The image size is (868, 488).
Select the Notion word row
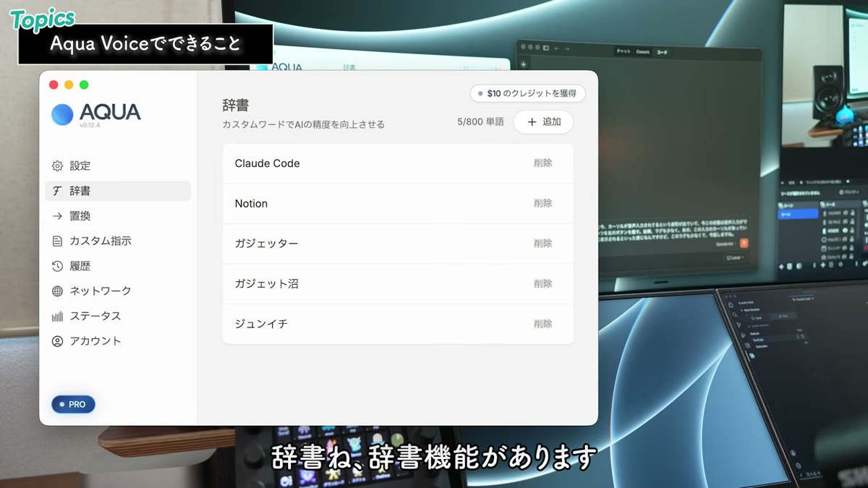click(398, 203)
